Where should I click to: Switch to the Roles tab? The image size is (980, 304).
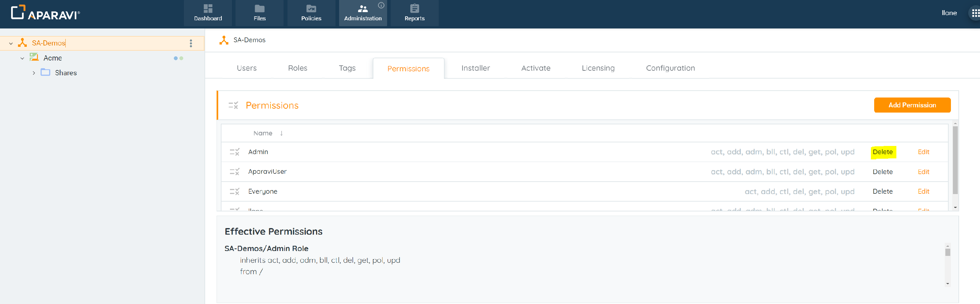click(298, 68)
